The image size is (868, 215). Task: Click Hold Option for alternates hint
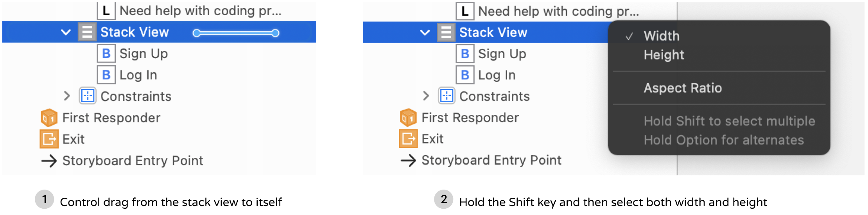(x=723, y=140)
